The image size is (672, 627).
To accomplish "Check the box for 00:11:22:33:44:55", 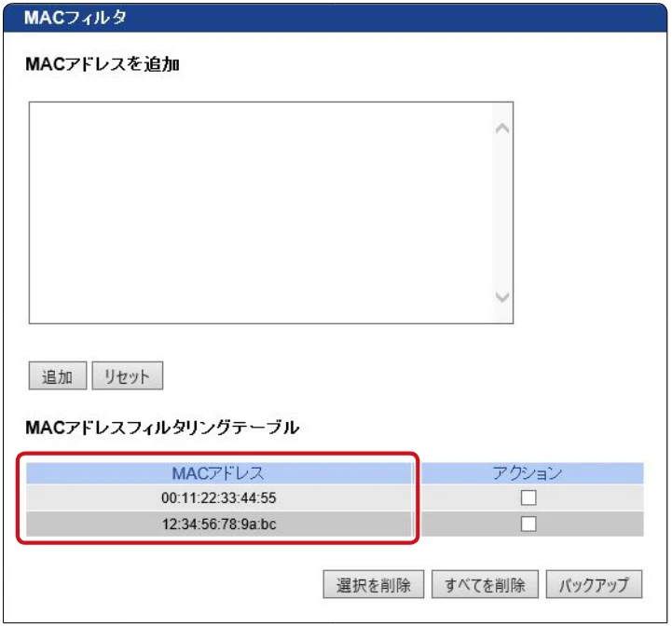I will 528,498.
